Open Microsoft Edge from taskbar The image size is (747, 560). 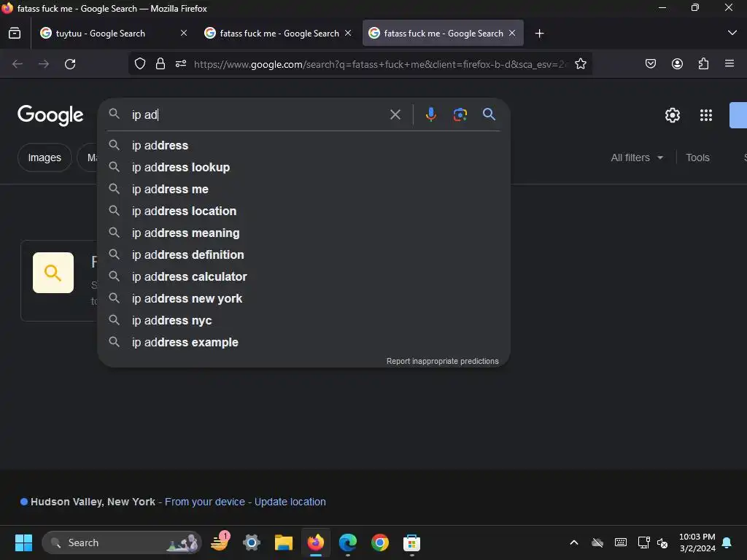point(348,542)
